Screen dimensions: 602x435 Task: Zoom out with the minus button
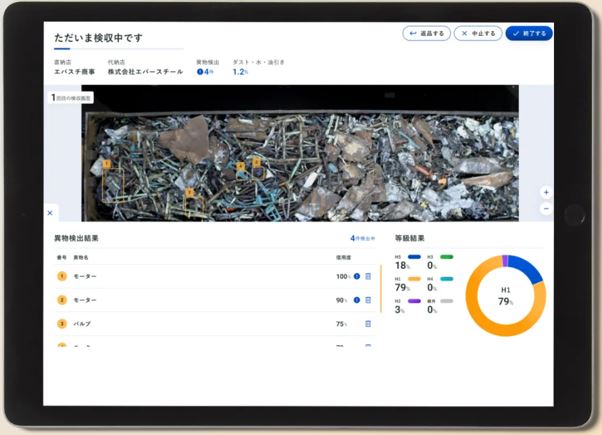(x=546, y=209)
